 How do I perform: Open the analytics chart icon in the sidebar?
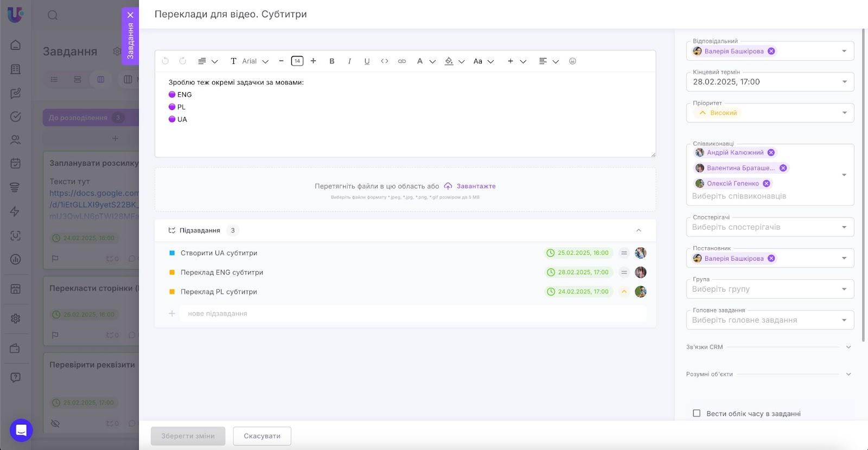(16, 259)
